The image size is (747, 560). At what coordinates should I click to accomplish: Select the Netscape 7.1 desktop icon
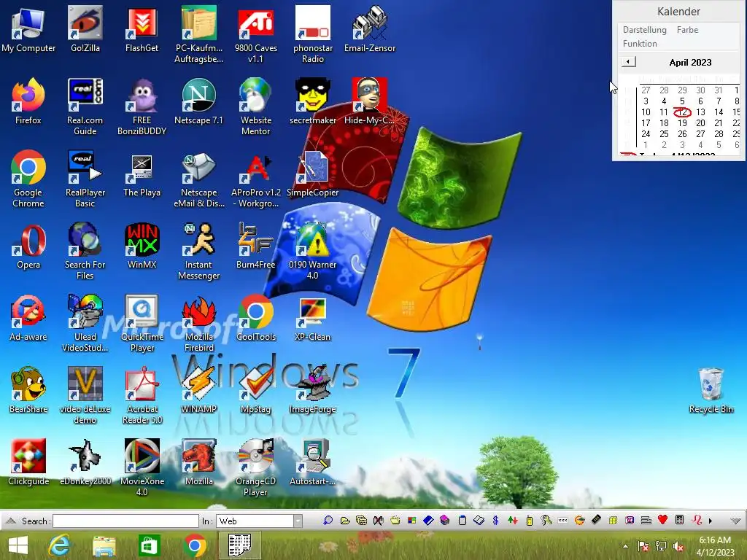[198, 101]
